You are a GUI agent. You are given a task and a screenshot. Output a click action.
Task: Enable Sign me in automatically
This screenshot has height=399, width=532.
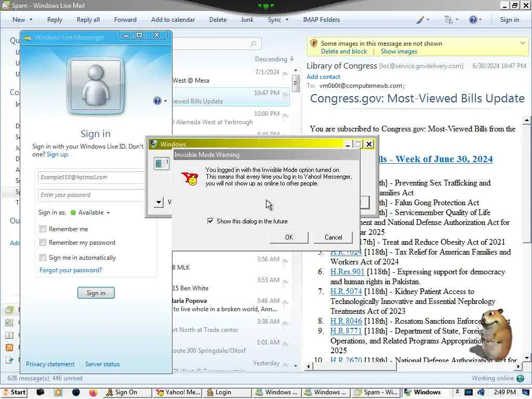43,258
